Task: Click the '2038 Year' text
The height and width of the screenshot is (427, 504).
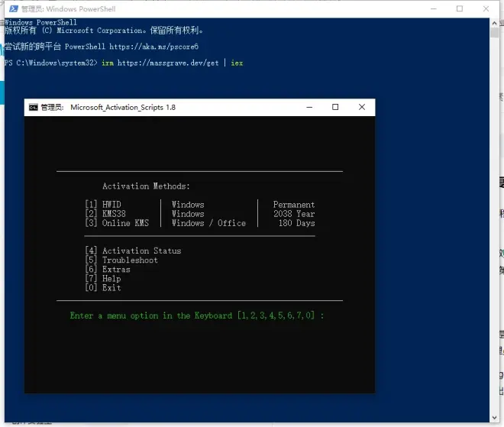Action: click(294, 214)
